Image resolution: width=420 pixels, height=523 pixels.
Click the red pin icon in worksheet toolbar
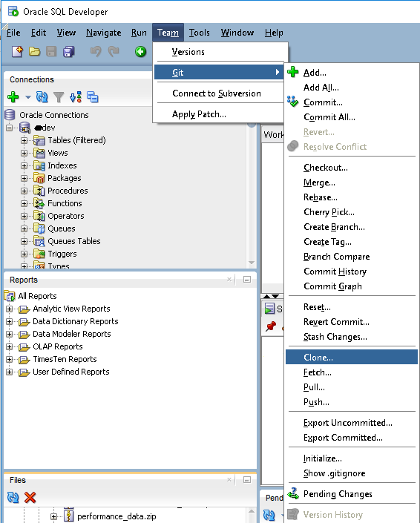point(271,326)
